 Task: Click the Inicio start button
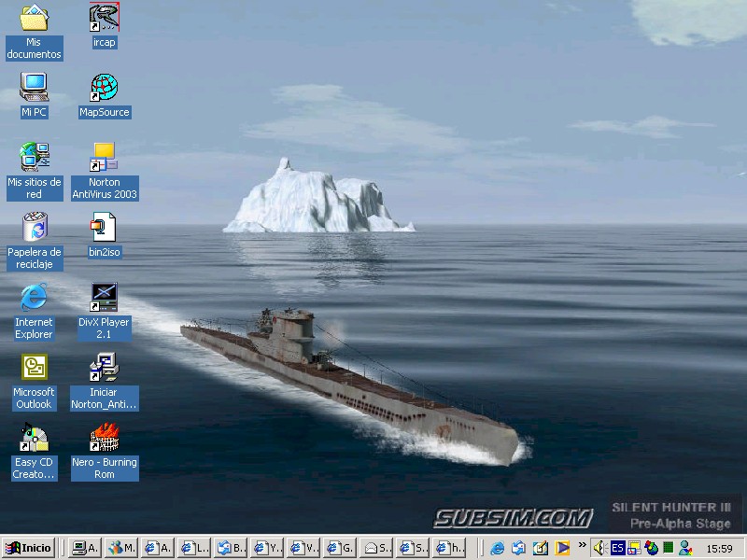pos(29,548)
